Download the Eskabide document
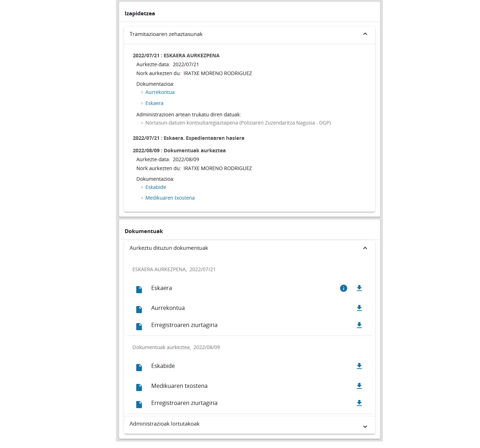 (359, 366)
